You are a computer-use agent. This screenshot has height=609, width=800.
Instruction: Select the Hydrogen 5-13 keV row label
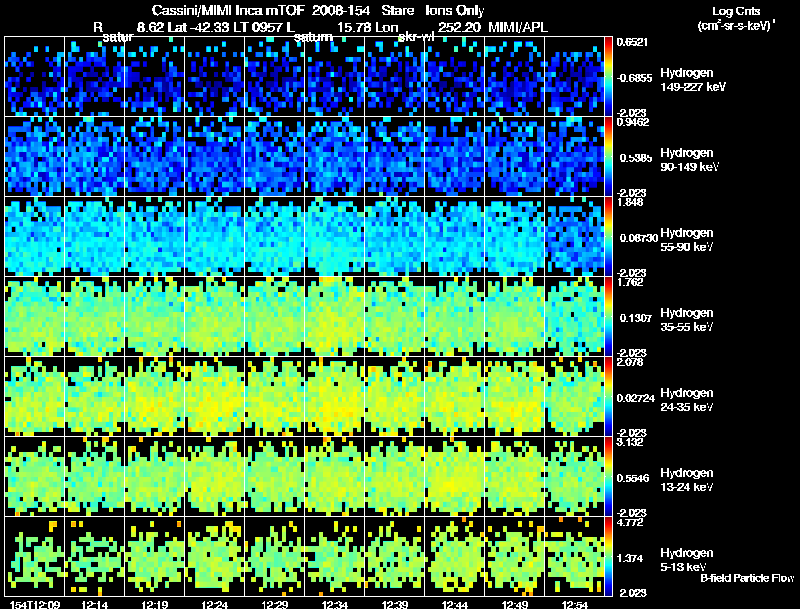point(687,560)
